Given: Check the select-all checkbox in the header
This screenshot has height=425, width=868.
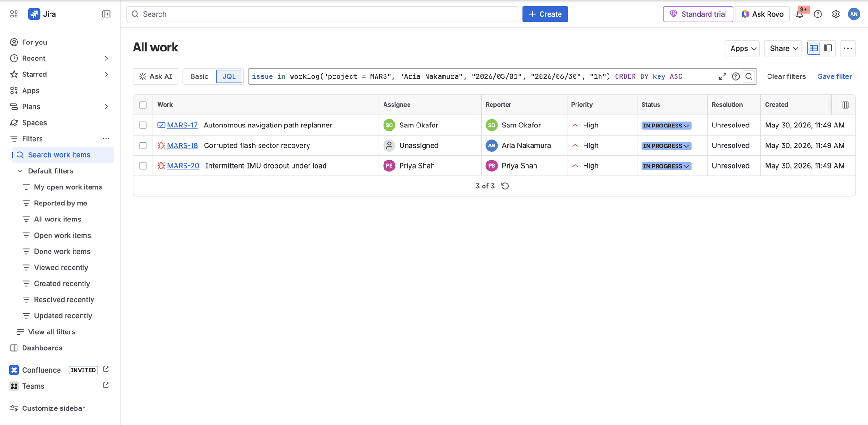Looking at the screenshot, I should pos(143,105).
